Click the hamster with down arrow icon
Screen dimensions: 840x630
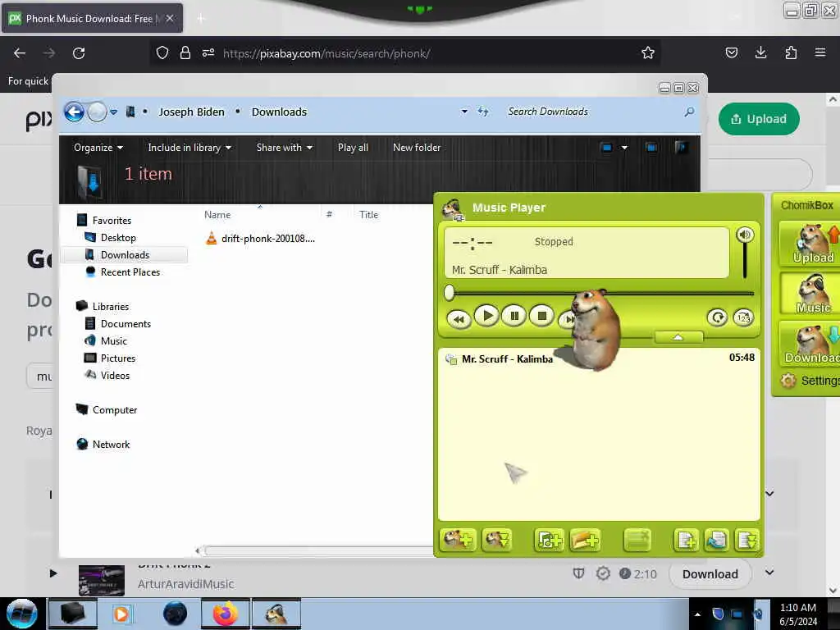(x=496, y=540)
